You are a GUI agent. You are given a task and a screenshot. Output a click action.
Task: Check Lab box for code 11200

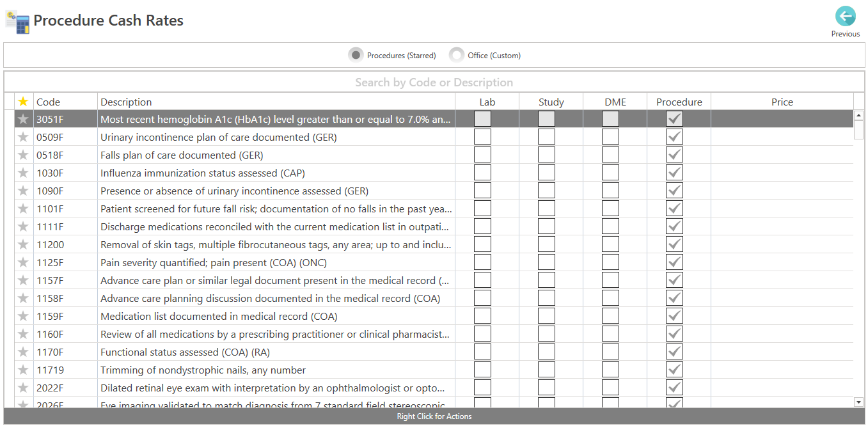click(482, 244)
